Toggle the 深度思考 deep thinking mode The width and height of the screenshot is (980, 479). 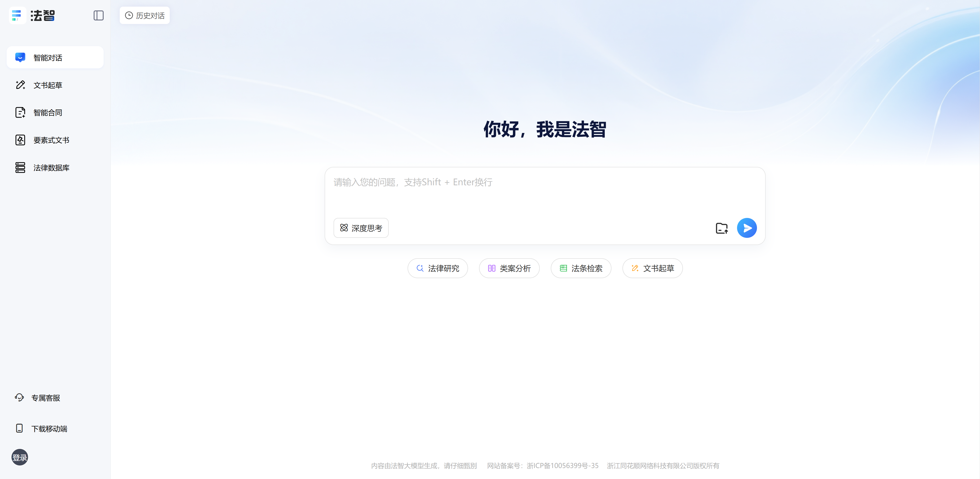pyautogui.click(x=361, y=228)
